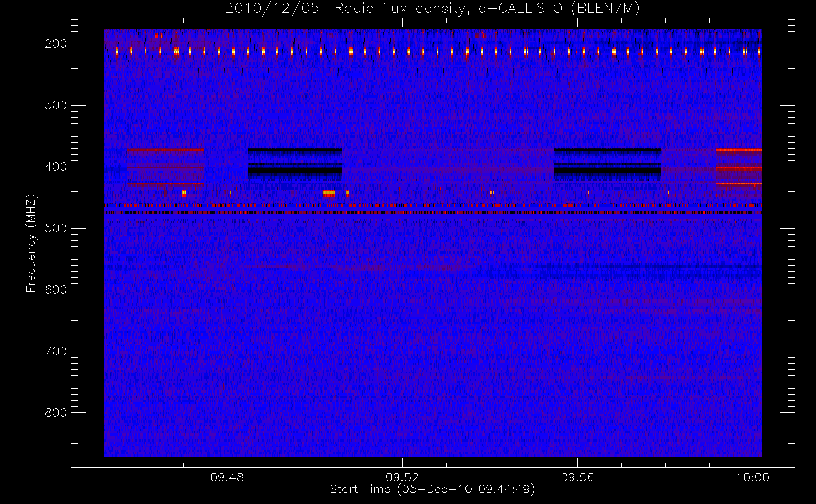816x504 pixels.
Task: Click the 500 frequency tick label
Action: [56, 228]
